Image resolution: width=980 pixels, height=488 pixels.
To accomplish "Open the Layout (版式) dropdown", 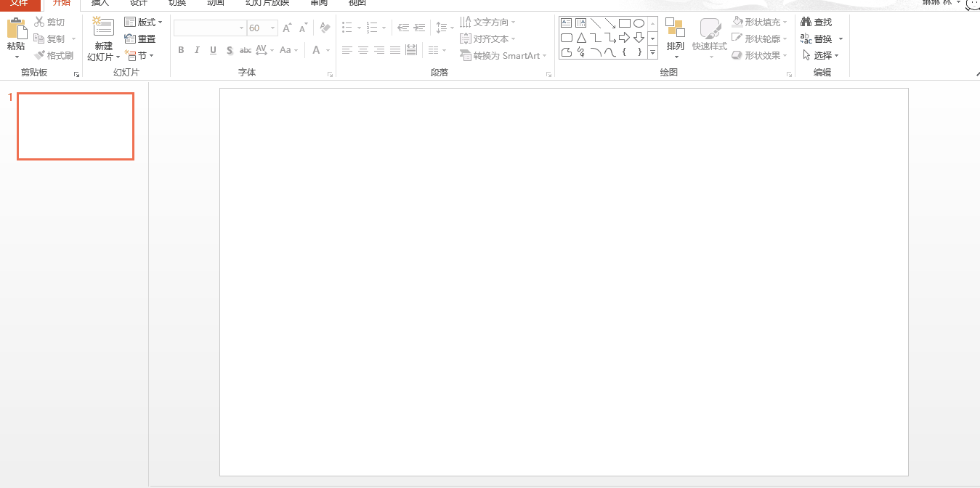I will pyautogui.click(x=144, y=23).
